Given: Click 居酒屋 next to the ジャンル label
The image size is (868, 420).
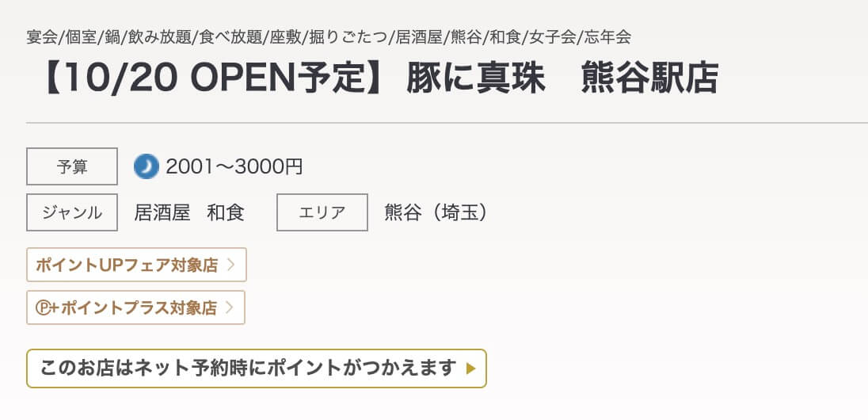Looking at the screenshot, I should (162, 212).
